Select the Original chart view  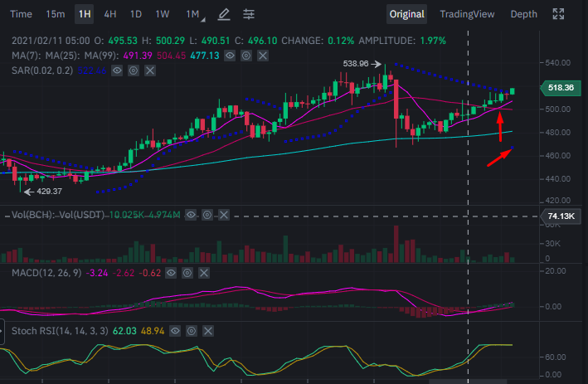pyautogui.click(x=407, y=14)
